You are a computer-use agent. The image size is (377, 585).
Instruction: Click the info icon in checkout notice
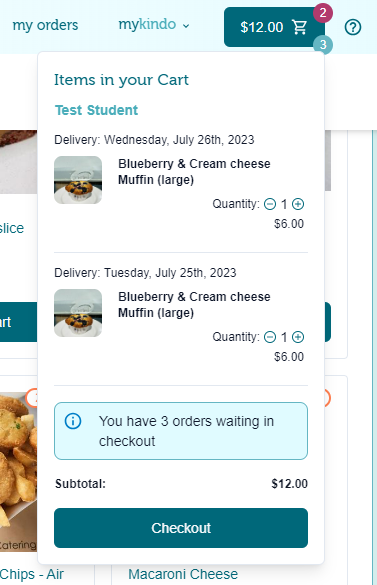coord(73,421)
